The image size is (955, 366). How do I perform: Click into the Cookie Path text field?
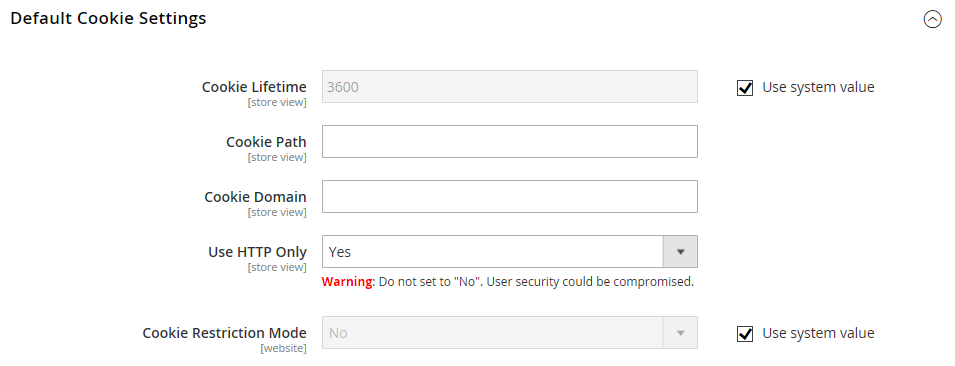coord(510,141)
